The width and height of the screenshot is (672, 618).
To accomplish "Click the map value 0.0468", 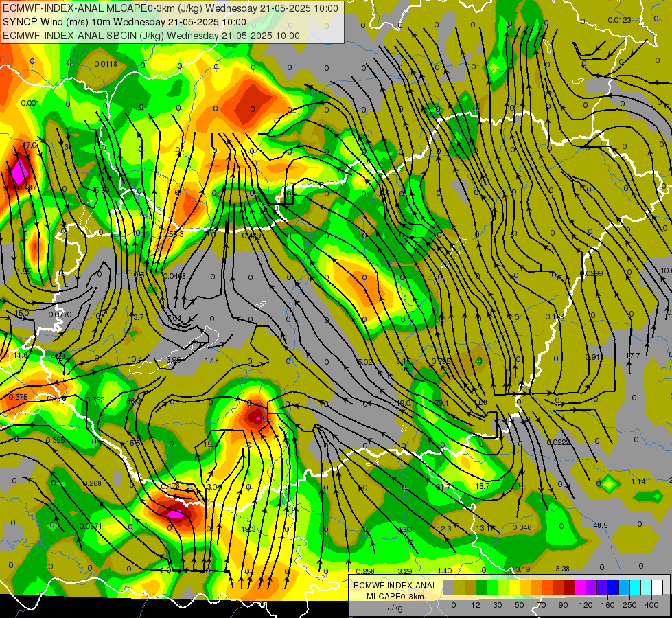I will coord(174,276).
